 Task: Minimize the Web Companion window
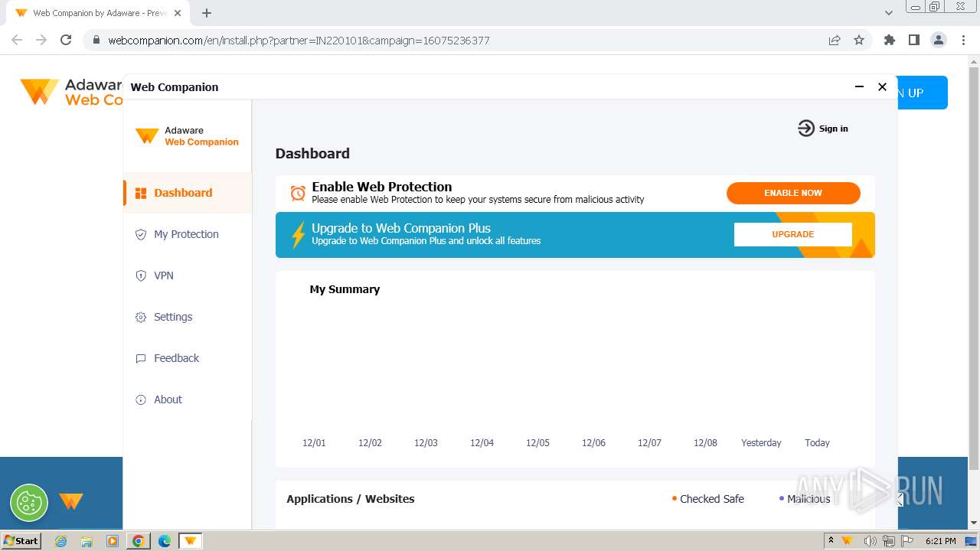click(859, 87)
